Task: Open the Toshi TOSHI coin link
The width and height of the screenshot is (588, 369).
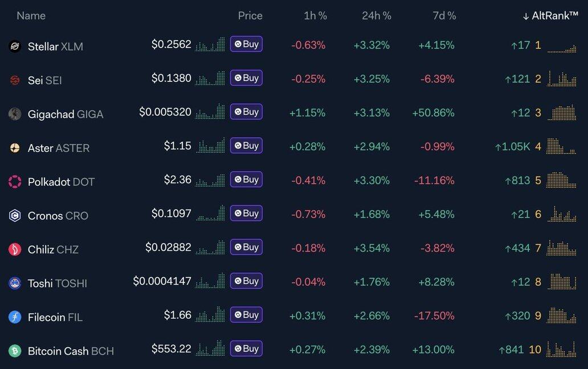Action: 57,283
